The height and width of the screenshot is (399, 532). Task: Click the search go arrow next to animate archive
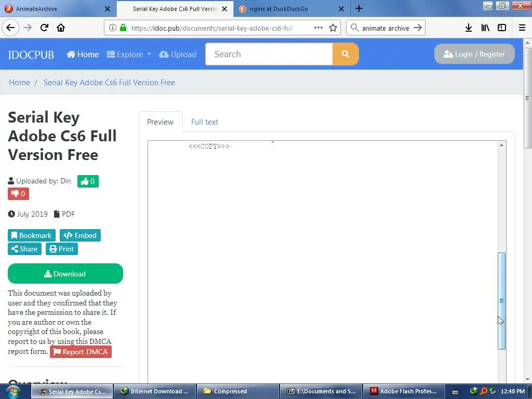(x=418, y=28)
